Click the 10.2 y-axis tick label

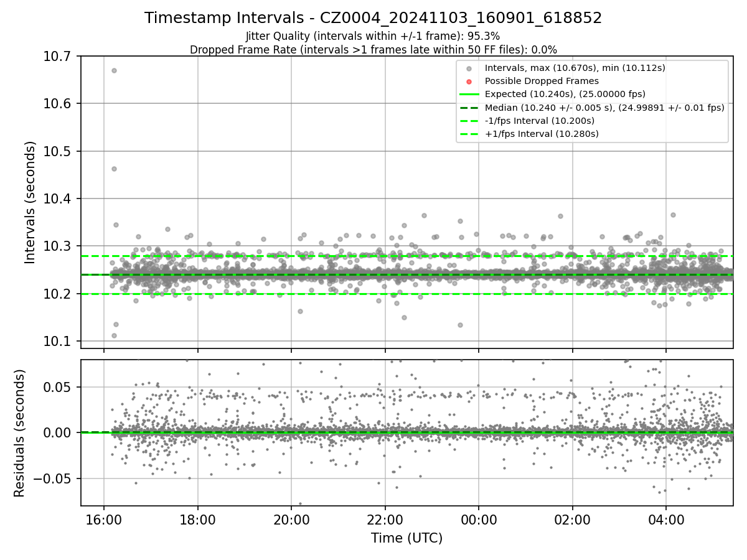click(59, 294)
